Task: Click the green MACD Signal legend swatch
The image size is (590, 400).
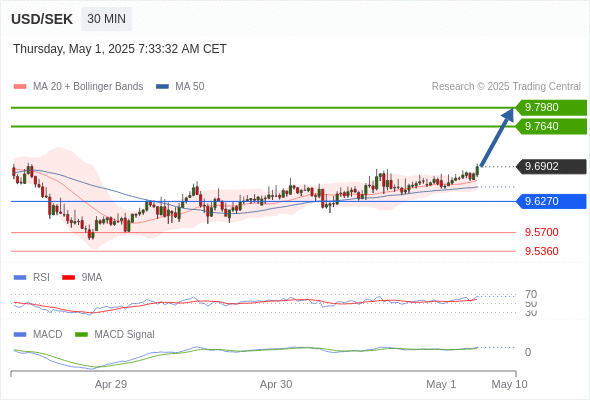Action: [81, 335]
